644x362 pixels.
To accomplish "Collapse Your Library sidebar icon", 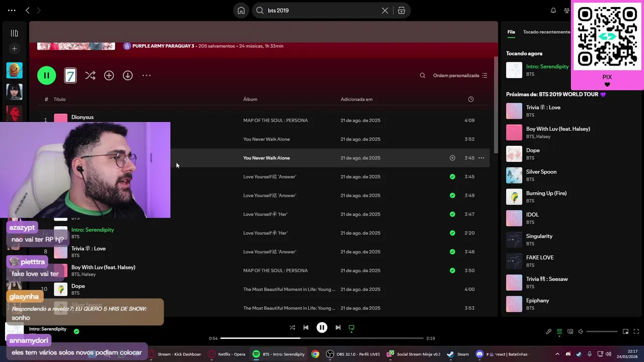I will (14, 33).
